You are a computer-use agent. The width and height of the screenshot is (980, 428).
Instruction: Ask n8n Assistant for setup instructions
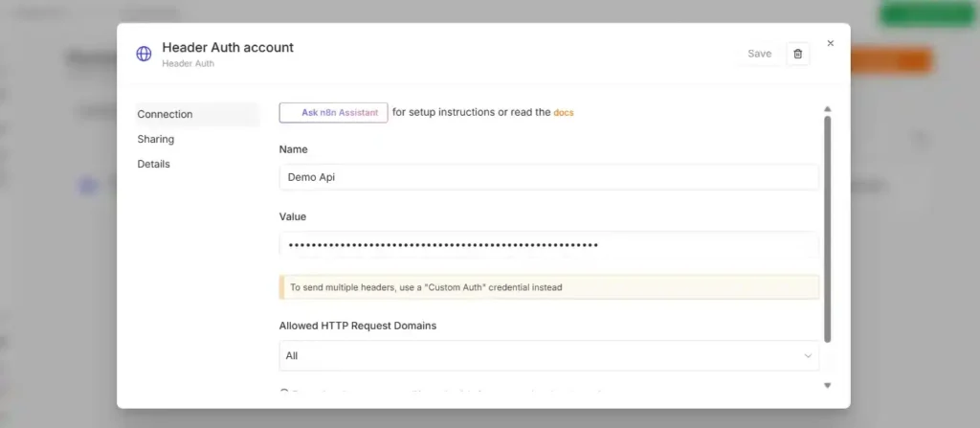[x=333, y=113]
